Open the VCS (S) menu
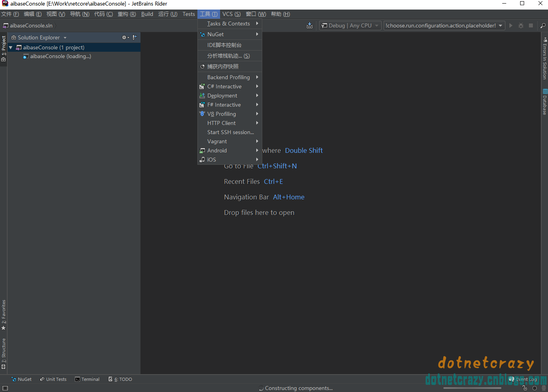Screen dimensions: 548x392 (x=232, y=14)
